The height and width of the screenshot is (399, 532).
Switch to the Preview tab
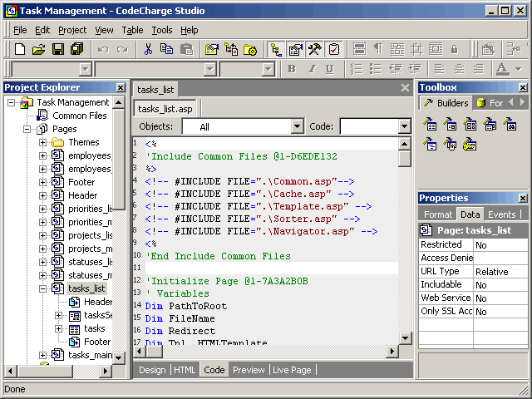coord(249,370)
